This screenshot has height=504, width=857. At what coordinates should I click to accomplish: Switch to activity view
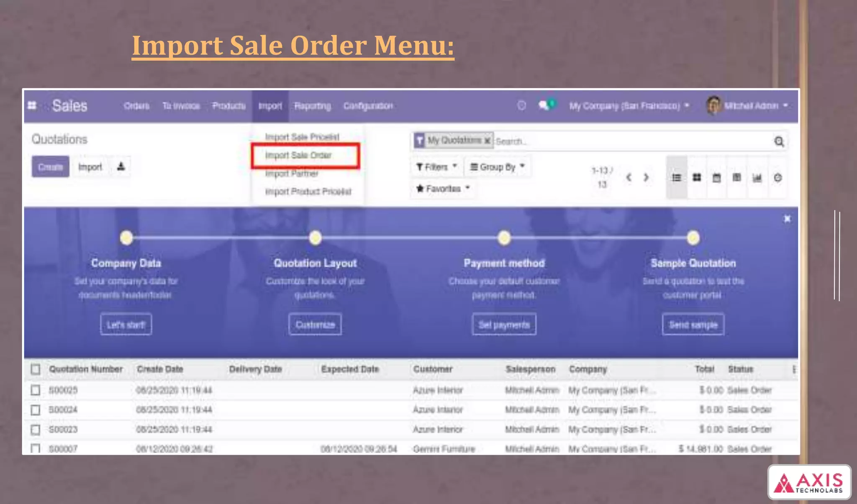(x=777, y=178)
